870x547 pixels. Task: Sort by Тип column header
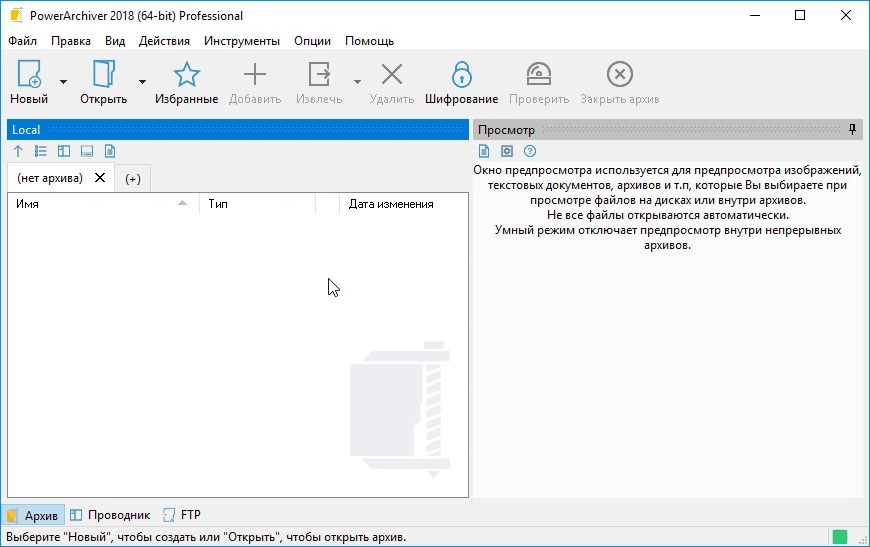[257, 204]
